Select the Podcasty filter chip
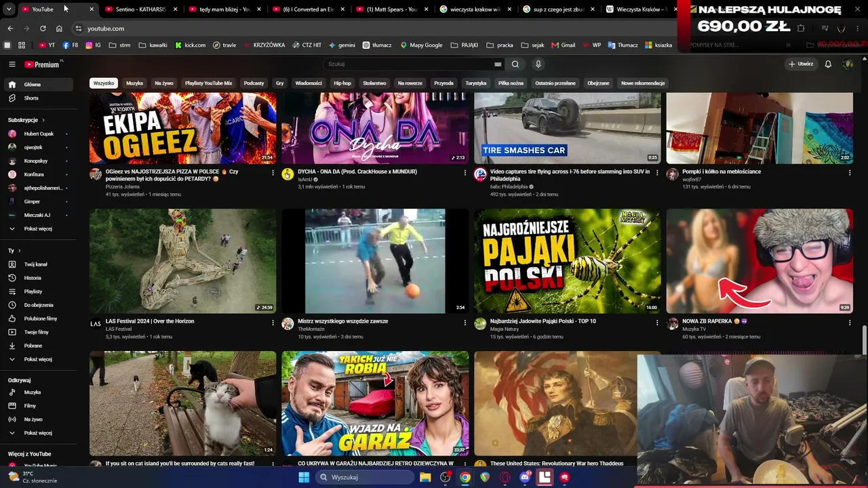The height and width of the screenshot is (488, 868). pos(254,83)
